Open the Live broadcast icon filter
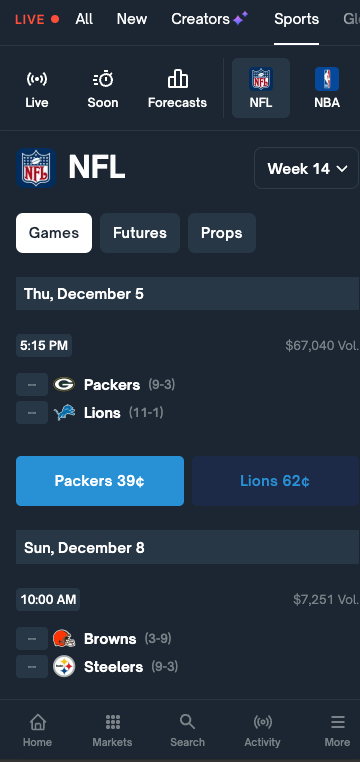 (x=37, y=79)
